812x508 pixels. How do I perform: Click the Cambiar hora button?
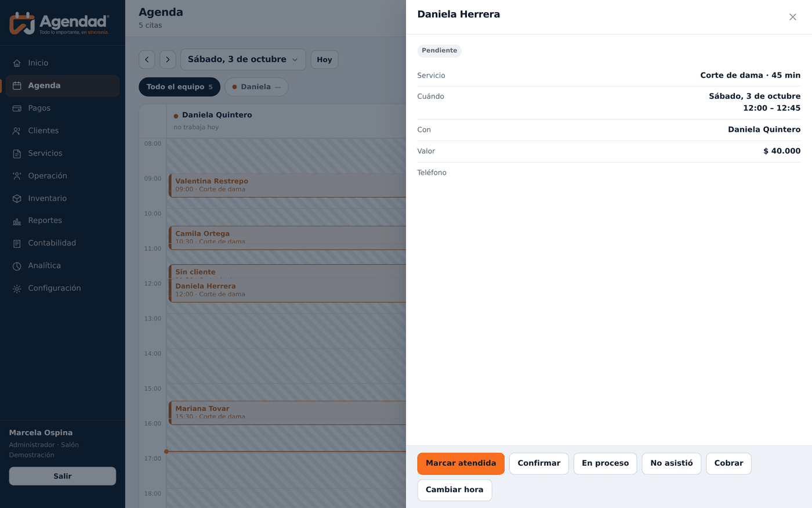[454, 490]
